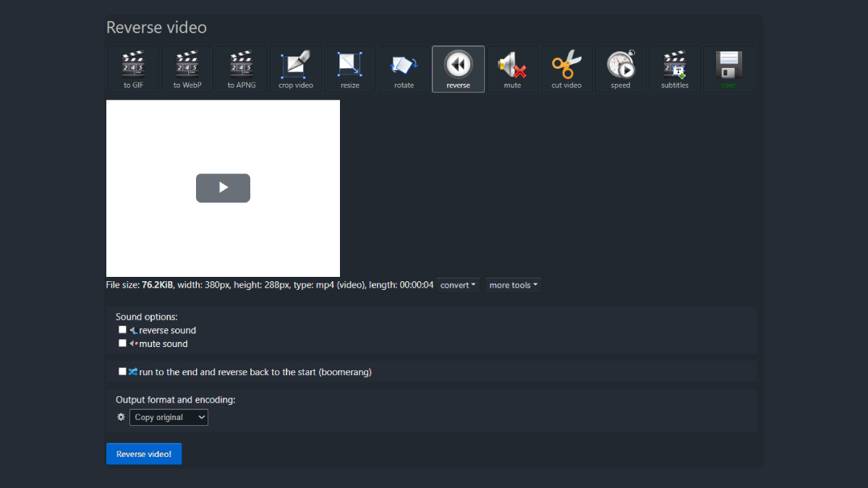868x488 pixels.
Task: Open the cut video scissors tool
Action: point(566,69)
